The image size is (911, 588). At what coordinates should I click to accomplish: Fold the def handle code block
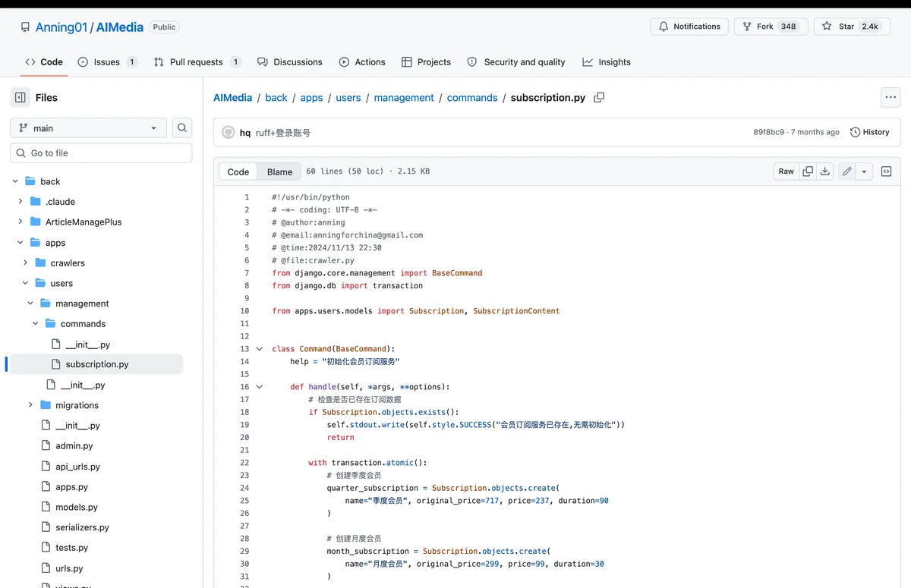260,387
